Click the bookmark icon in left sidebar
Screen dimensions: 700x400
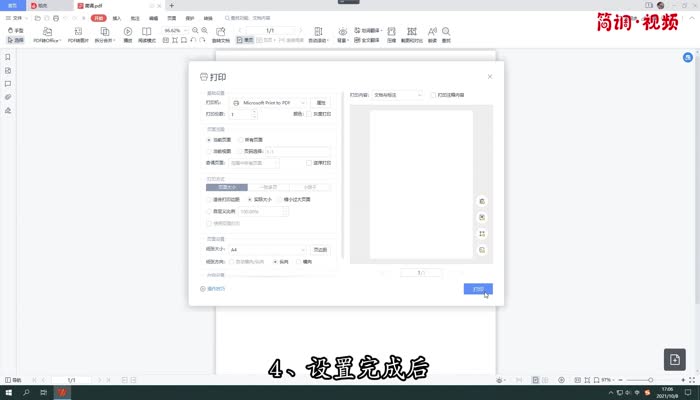(8, 57)
